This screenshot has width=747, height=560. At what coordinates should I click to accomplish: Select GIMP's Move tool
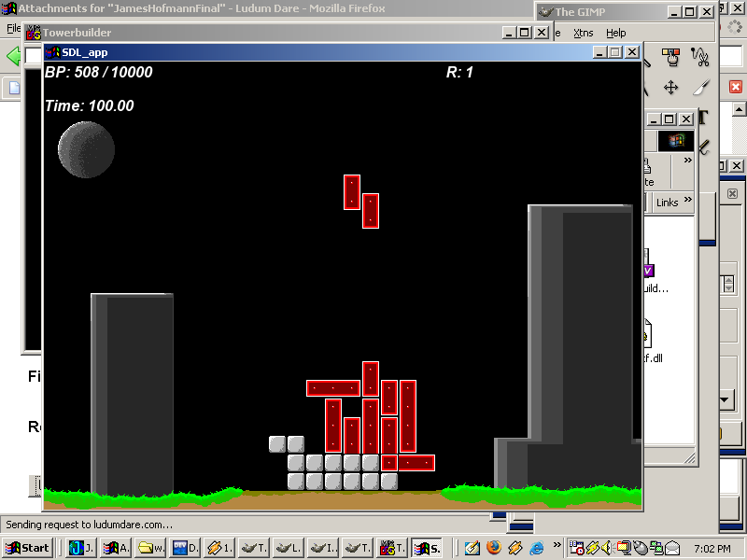pos(670,88)
